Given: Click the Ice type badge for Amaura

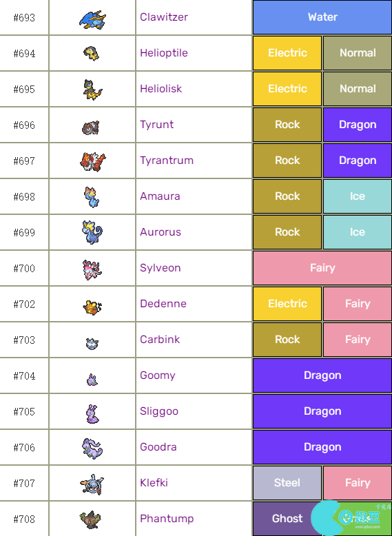Looking at the screenshot, I should [x=357, y=196].
